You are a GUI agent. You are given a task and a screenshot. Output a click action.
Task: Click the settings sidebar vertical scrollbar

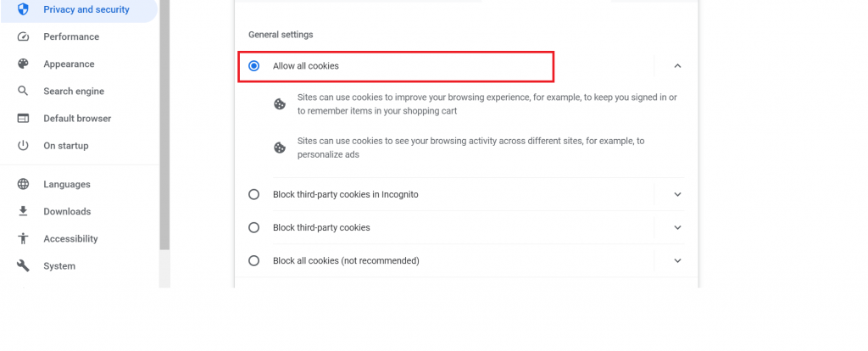164,127
